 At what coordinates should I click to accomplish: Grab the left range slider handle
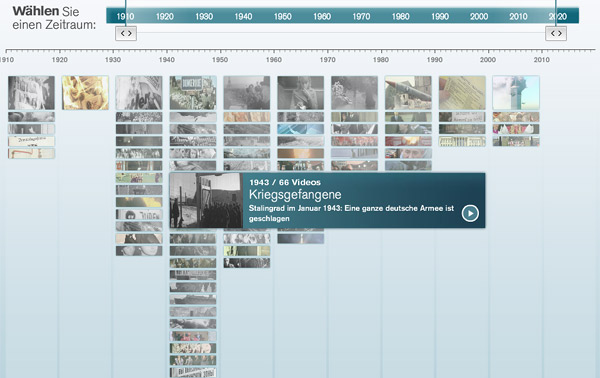pyautogui.click(x=126, y=33)
